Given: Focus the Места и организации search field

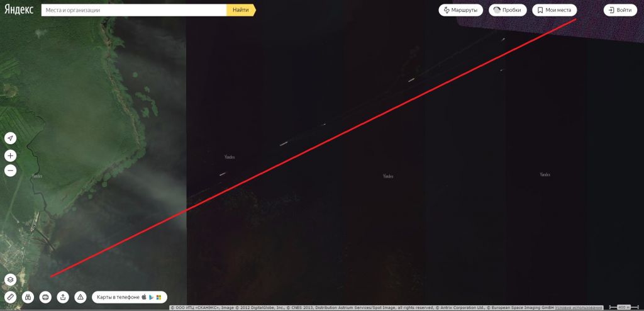Looking at the screenshot, I should tap(134, 10).
